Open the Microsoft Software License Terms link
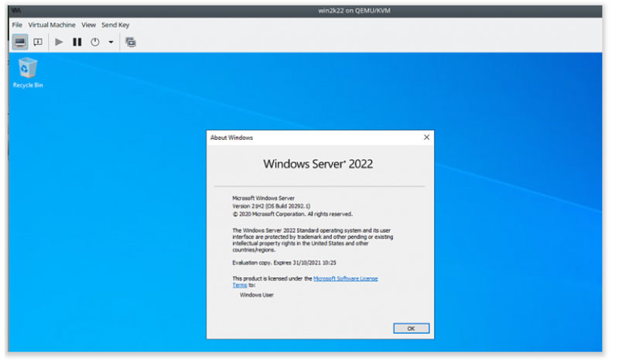The image size is (619, 364). 345,278
